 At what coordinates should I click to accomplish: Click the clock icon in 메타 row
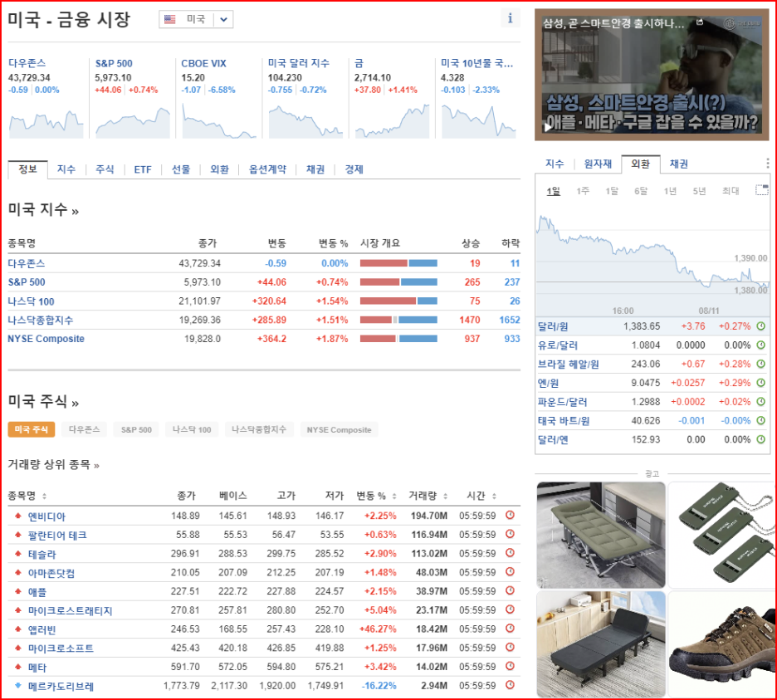click(x=510, y=666)
